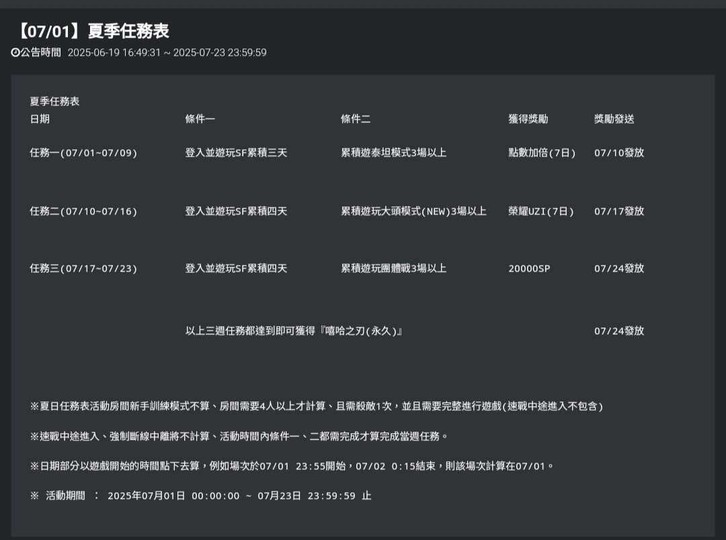Select the 獲得獎勵 column header
The image size is (726, 540).
(x=528, y=119)
